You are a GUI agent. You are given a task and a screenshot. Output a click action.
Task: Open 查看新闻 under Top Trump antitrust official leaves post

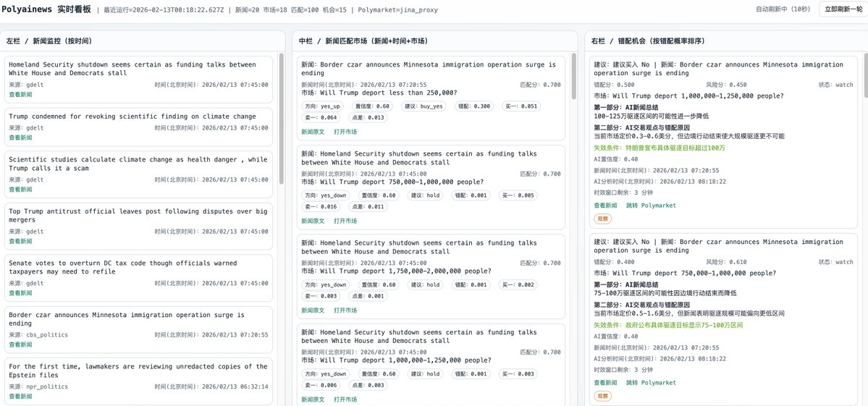20,241
